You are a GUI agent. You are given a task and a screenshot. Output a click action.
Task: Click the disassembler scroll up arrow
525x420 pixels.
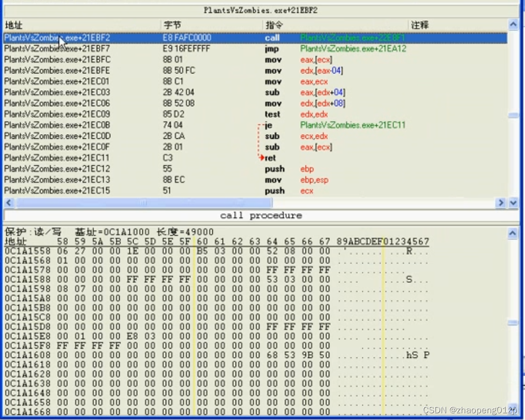click(513, 24)
